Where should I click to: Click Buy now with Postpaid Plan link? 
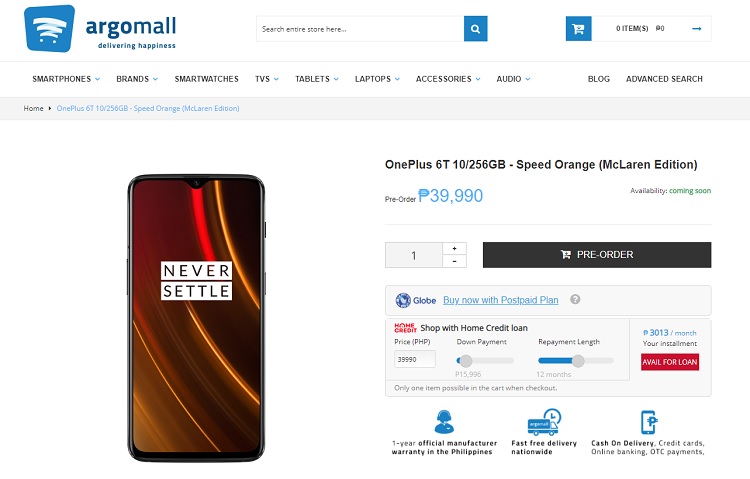[x=500, y=300]
